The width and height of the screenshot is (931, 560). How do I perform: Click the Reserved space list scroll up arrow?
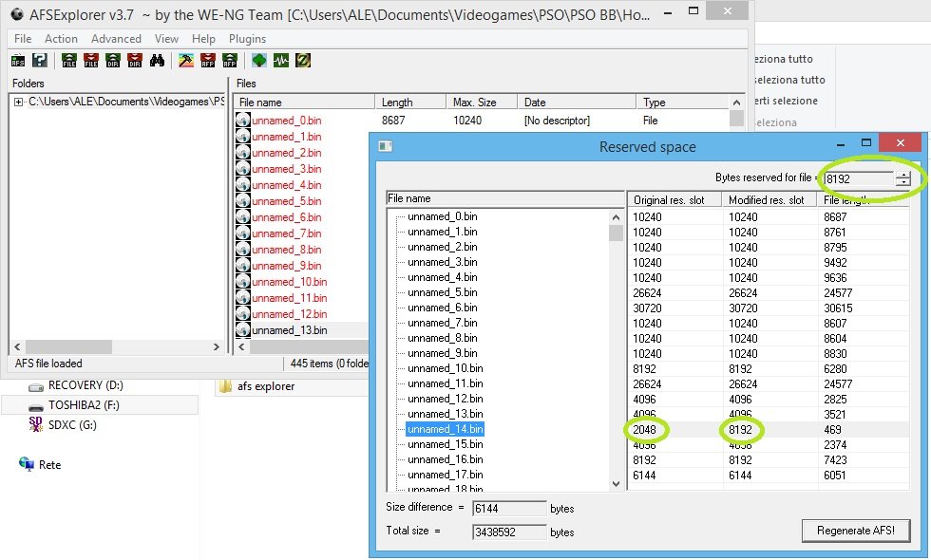tap(616, 217)
